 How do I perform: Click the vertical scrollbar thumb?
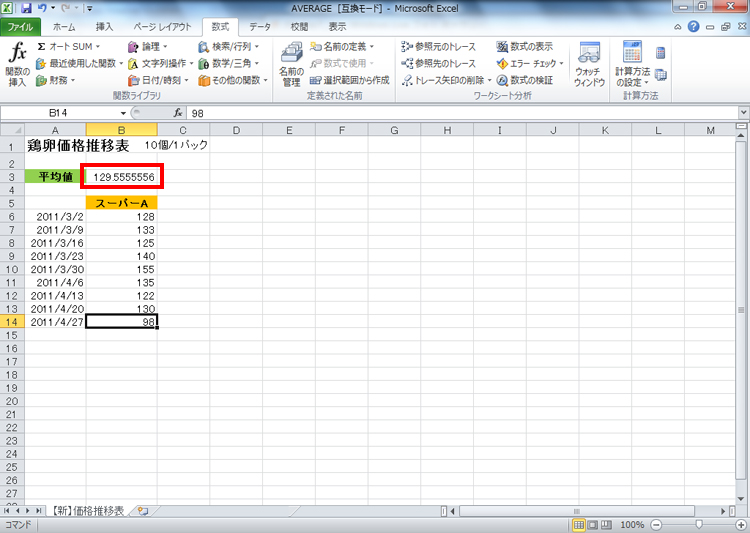pyautogui.click(x=741, y=310)
